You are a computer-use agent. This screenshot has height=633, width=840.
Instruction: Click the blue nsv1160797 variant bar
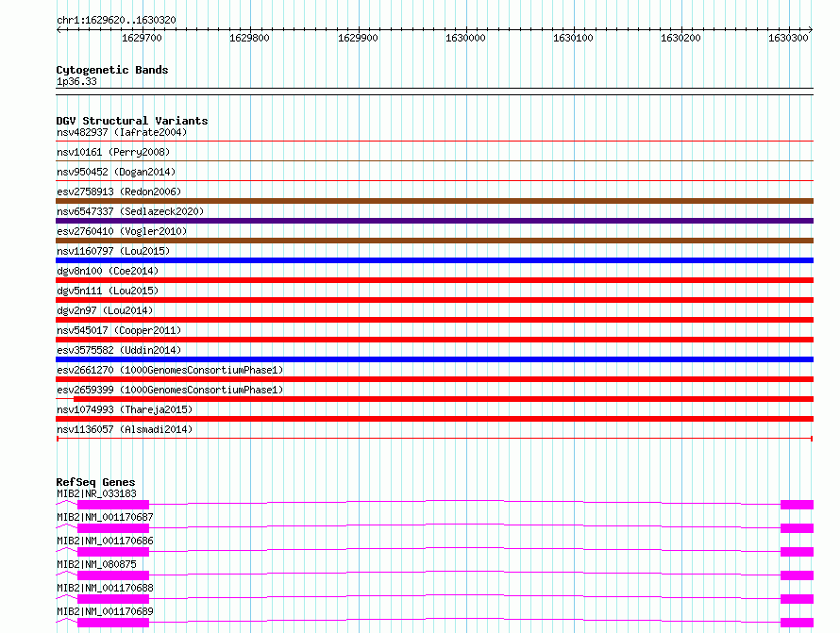coord(434,260)
